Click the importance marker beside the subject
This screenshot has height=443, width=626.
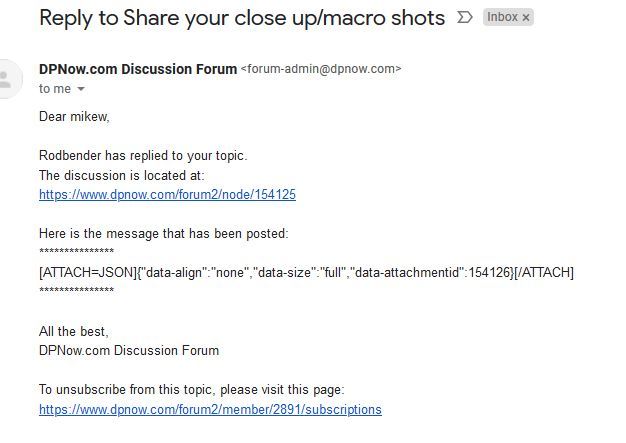pos(464,18)
